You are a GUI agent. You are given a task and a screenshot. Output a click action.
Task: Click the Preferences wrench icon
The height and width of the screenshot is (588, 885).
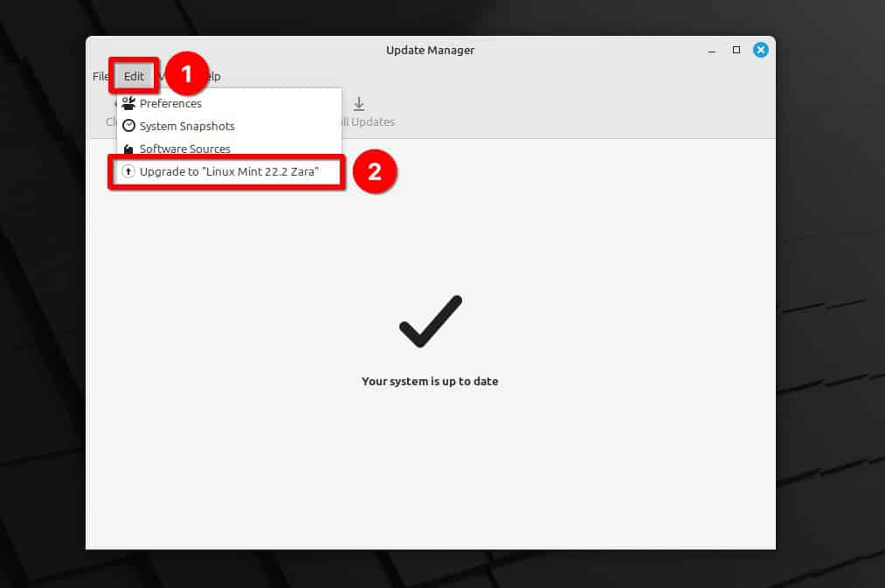[128, 103]
